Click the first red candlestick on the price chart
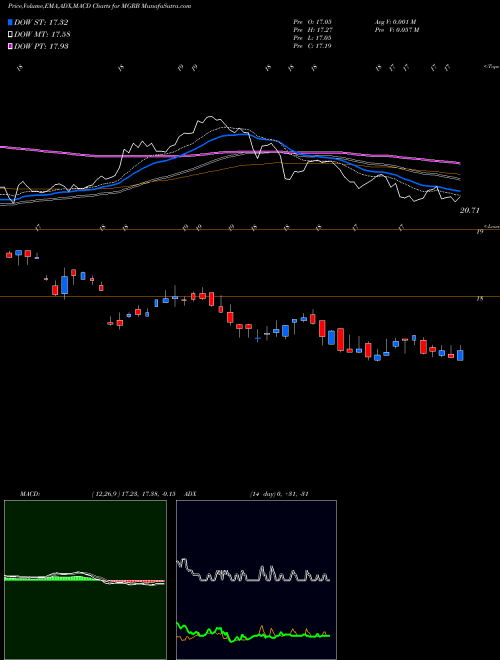 pyautogui.click(x=9, y=255)
